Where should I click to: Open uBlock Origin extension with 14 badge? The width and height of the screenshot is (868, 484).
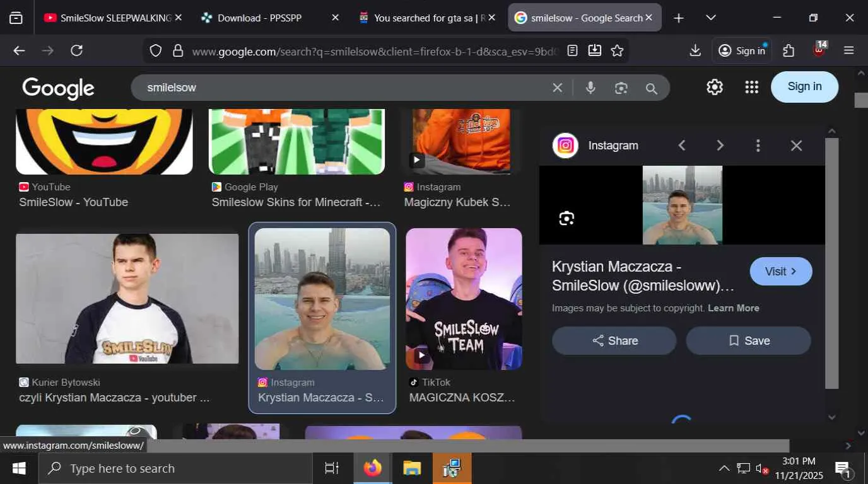click(819, 49)
